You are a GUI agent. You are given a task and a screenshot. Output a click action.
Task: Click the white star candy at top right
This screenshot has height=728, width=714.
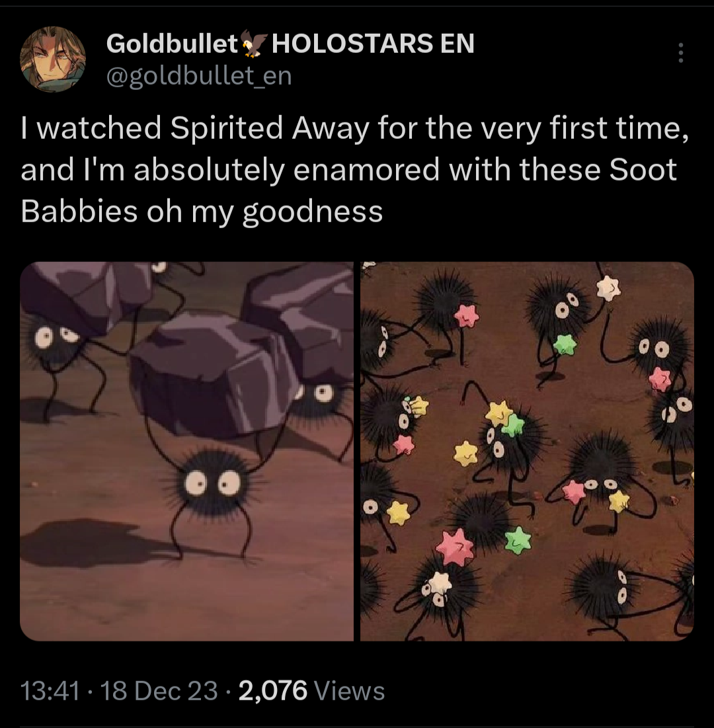(608, 288)
